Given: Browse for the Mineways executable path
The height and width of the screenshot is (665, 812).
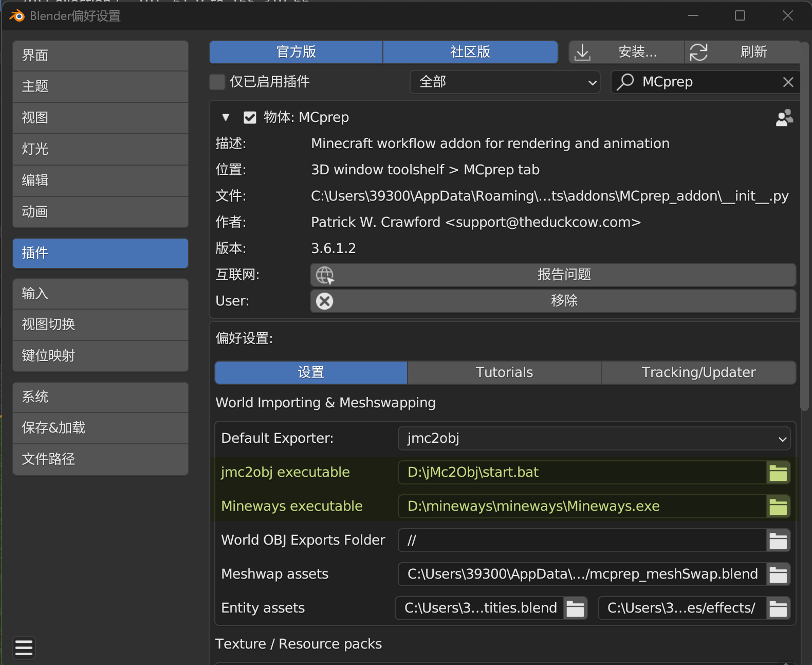Looking at the screenshot, I should click(x=778, y=507).
